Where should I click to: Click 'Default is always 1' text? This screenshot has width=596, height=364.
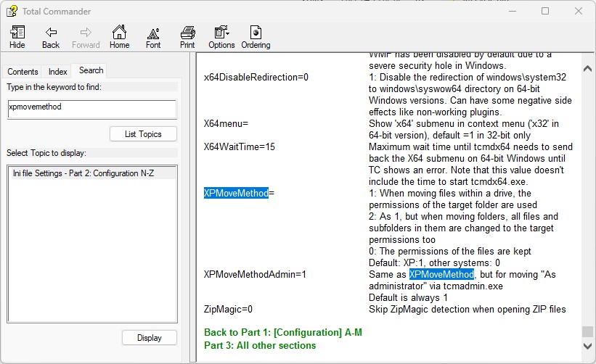coord(408,297)
